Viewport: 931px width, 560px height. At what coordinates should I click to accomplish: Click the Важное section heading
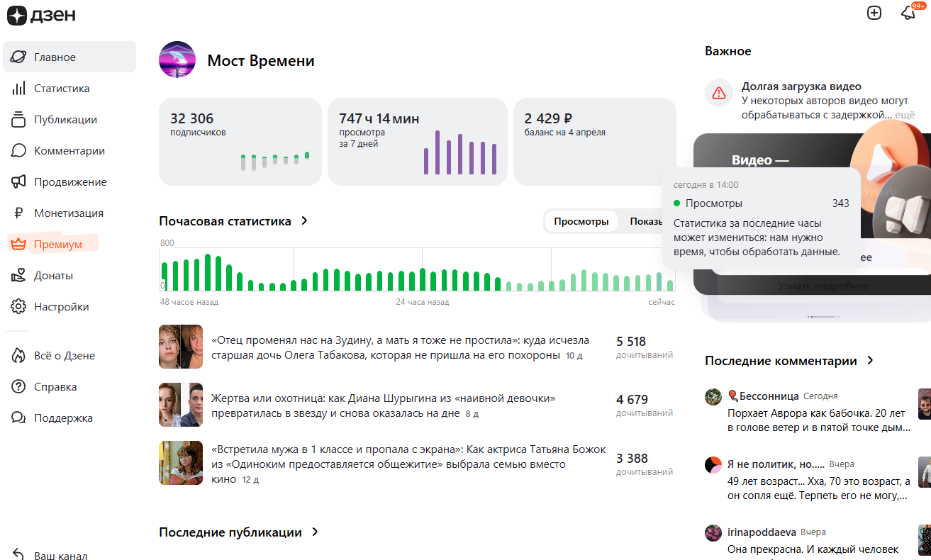pyautogui.click(x=727, y=51)
